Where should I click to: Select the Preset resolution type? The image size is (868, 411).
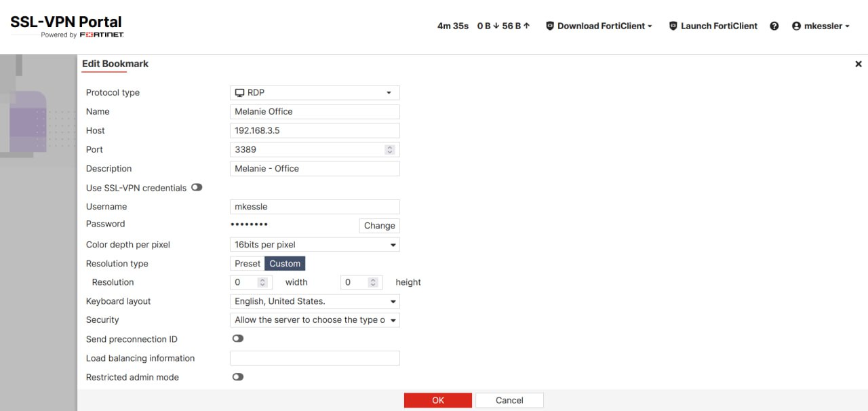point(248,263)
